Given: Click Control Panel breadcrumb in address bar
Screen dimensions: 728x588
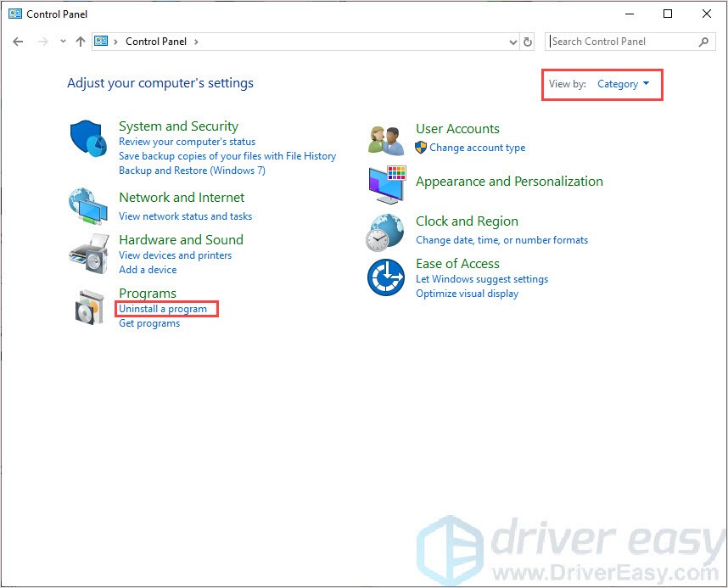Looking at the screenshot, I should pyautogui.click(x=156, y=42).
